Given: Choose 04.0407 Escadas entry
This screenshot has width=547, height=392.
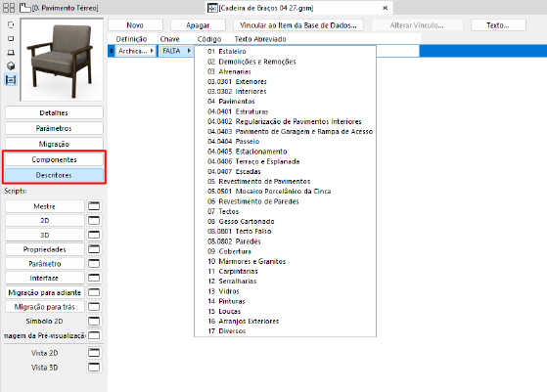Looking at the screenshot, I should (285, 171).
